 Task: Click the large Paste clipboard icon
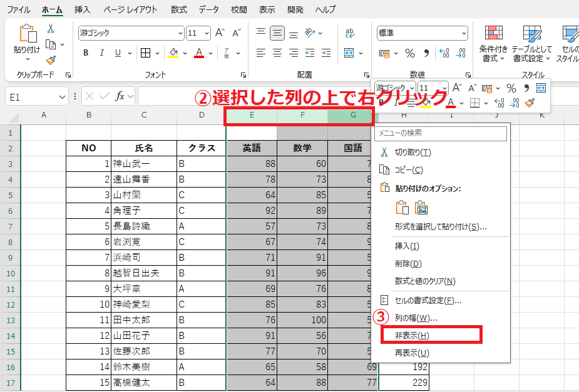pos(28,34)
